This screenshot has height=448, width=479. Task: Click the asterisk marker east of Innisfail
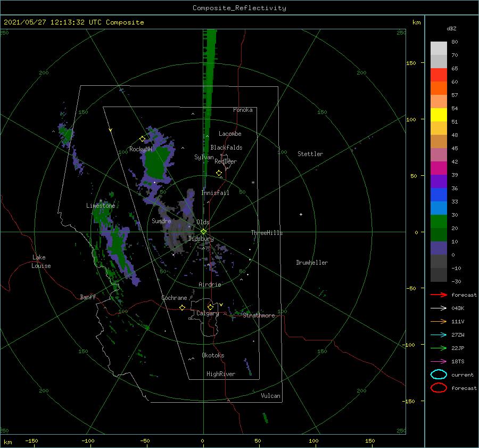click(x=253, y=183)
